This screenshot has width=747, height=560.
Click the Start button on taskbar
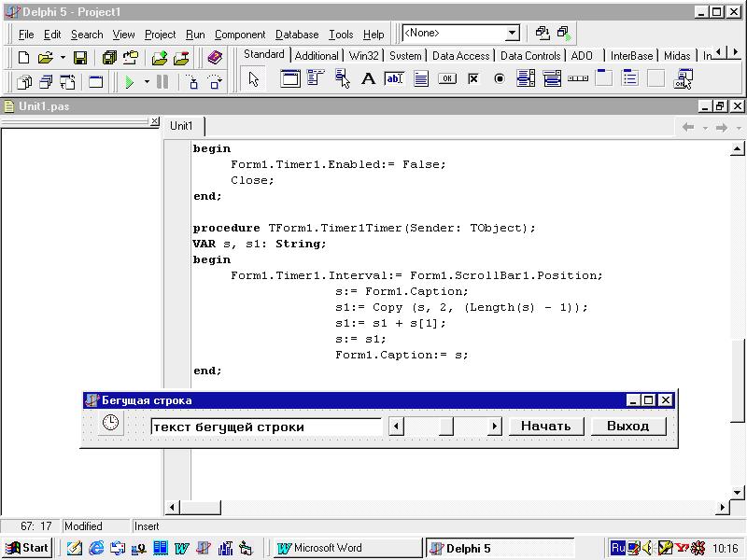coord(27,548)
